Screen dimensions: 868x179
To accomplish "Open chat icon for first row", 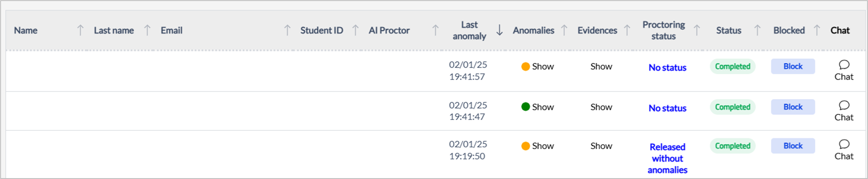I will (x=844, y=65).
